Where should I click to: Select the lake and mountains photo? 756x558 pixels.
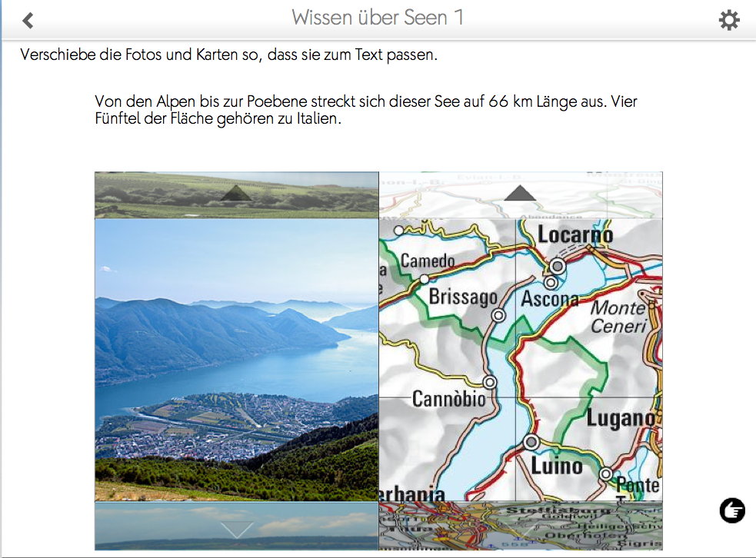coord(236,360)
